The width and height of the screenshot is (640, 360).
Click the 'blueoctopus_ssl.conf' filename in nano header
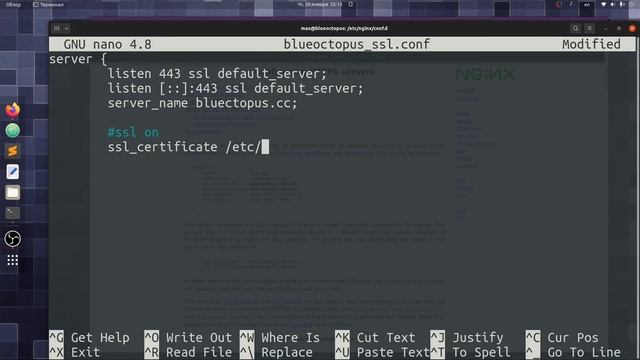[357, 44]
